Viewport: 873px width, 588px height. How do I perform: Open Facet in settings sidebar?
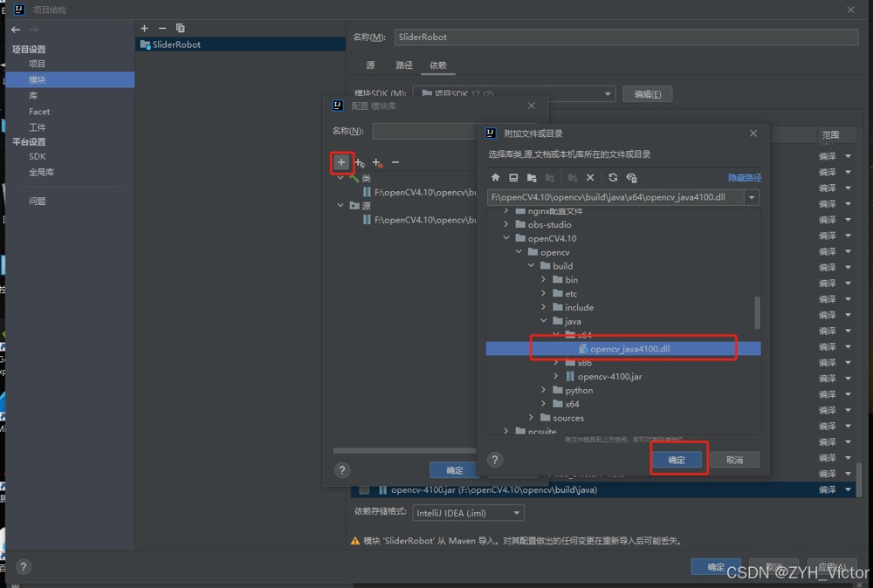pyautogui.click(x=39, y=112)
